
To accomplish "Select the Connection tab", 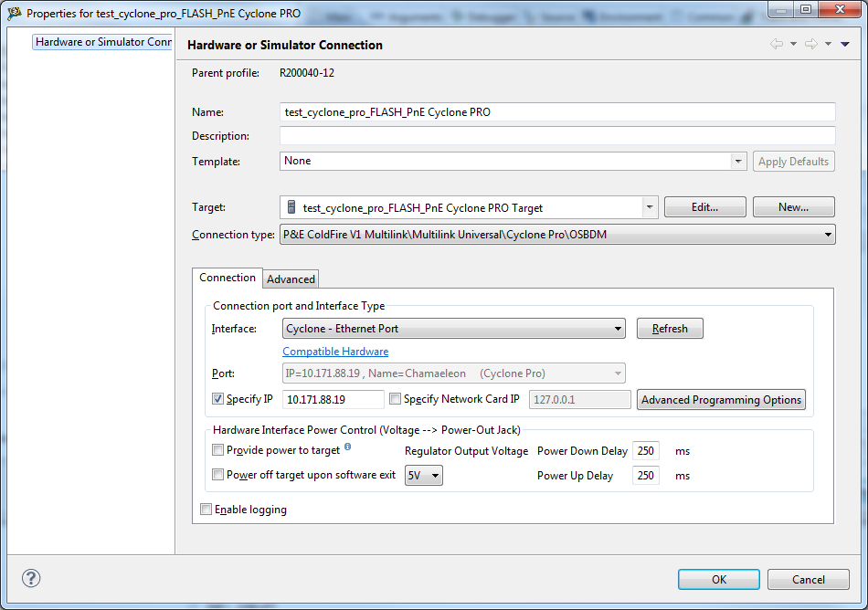I will point(228,278).
